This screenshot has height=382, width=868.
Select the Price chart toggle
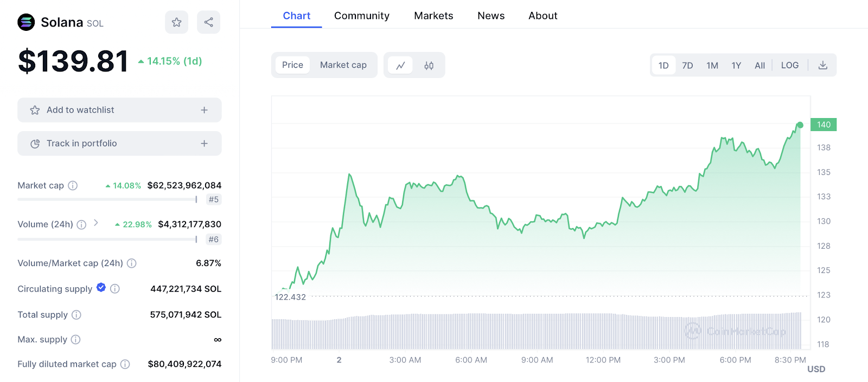[x=293, y=65]
